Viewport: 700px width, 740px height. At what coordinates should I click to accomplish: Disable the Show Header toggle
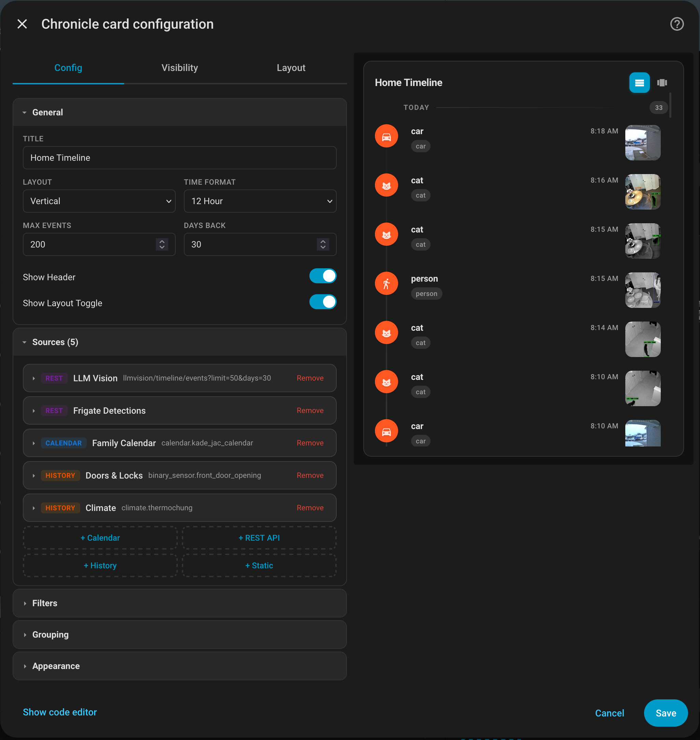tap(323, 276)
